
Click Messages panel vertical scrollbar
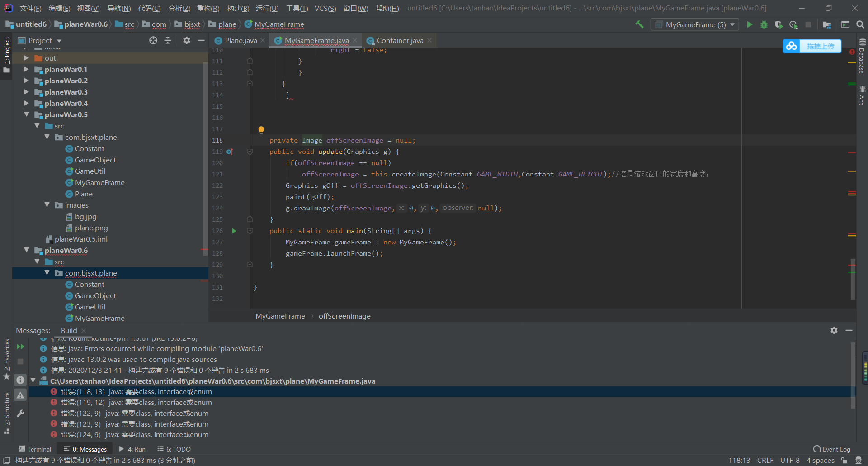tap(853, 376)
